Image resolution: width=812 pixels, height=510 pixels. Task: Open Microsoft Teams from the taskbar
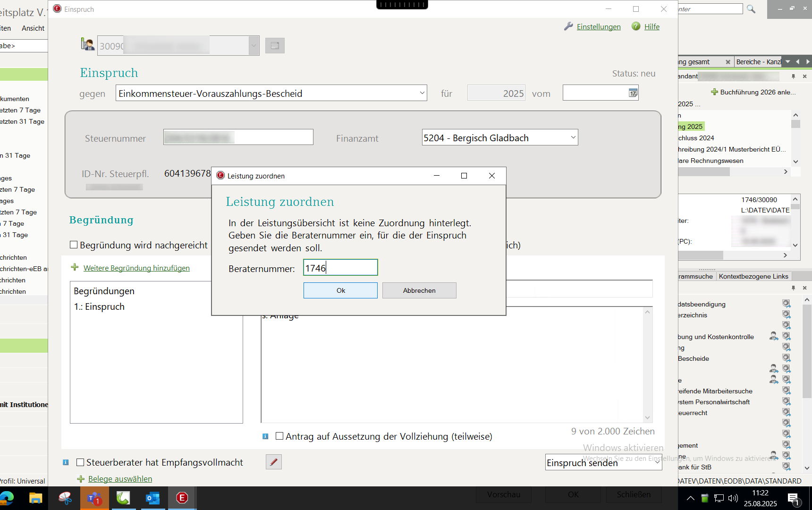click(94, 498)
